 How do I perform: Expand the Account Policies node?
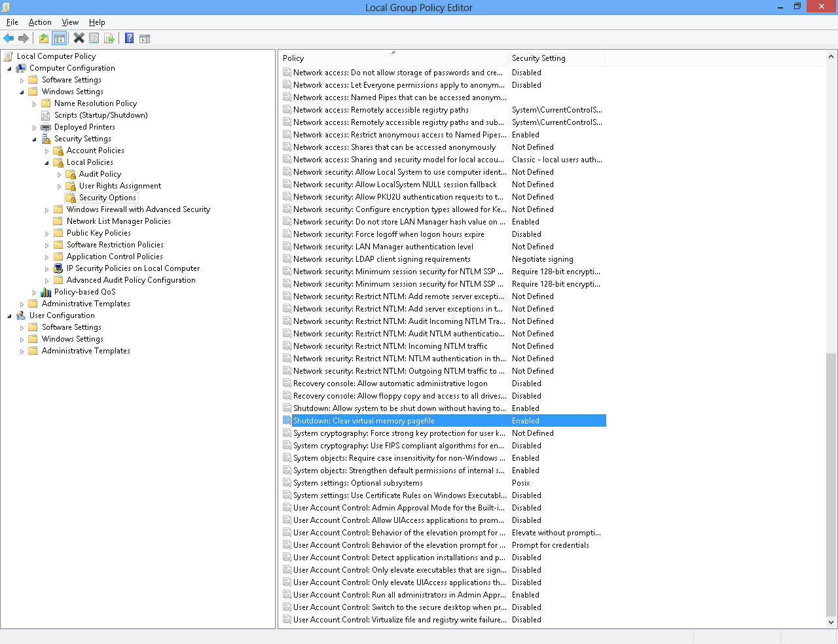pos(46,151)
